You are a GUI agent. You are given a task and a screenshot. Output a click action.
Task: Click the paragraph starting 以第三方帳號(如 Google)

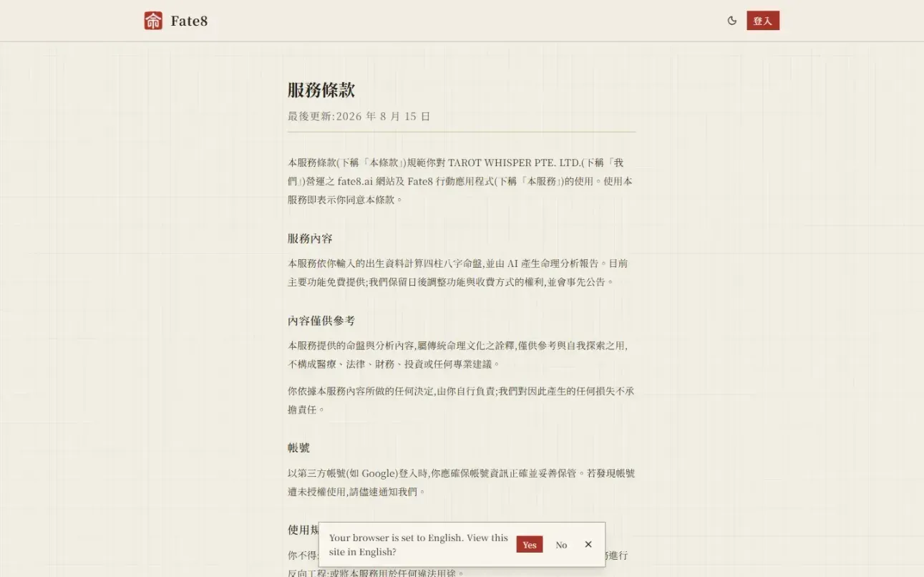(x=461, y=483)
